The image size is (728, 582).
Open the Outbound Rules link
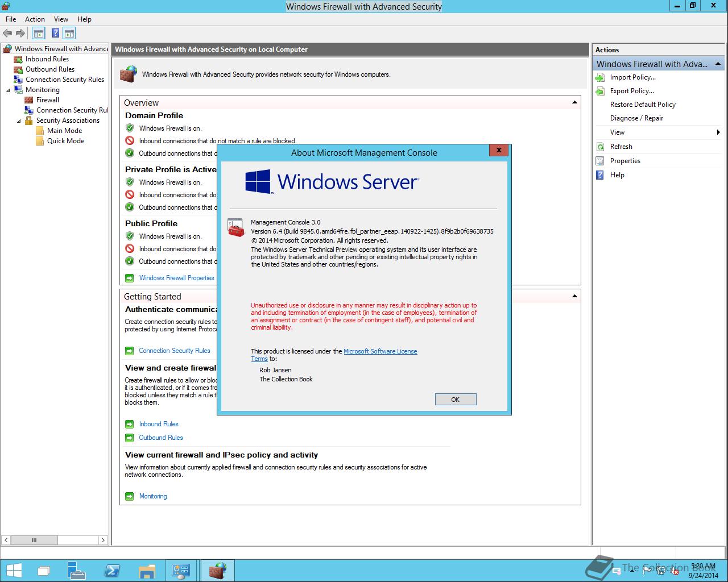click(x=161, y=438)
